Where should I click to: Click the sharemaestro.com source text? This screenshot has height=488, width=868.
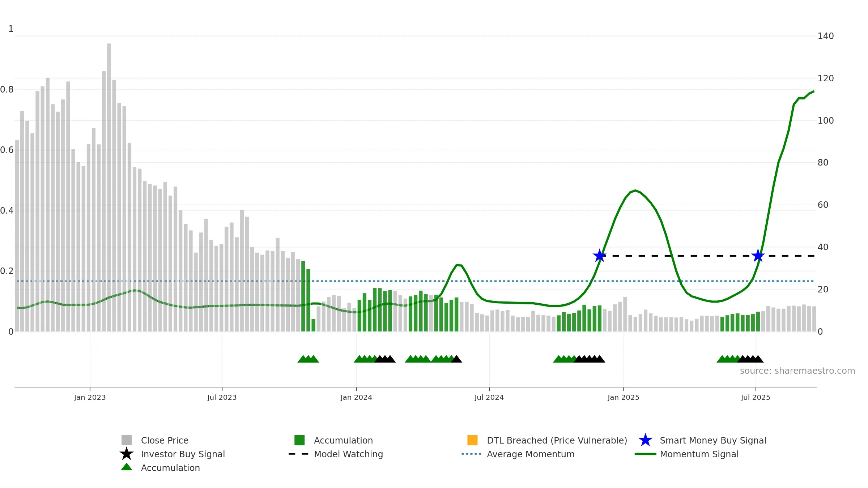797,371
